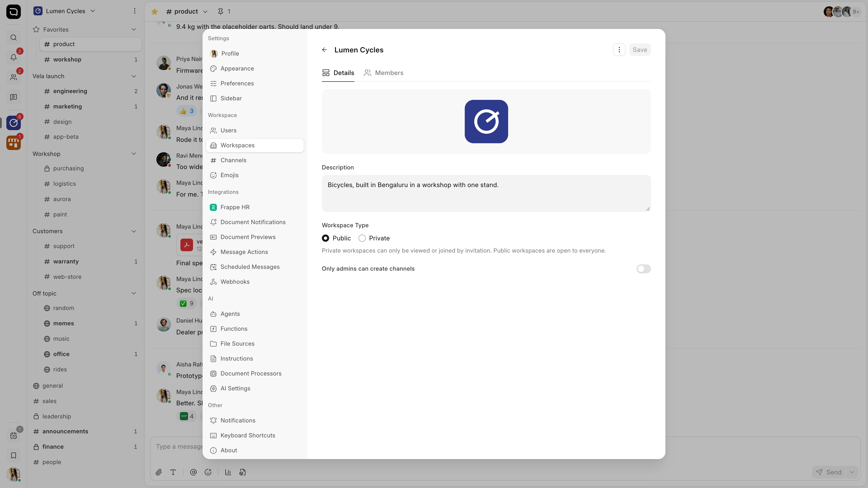868x488 pixels.
Task: View pinned messages in product channel
Action: 224,12
